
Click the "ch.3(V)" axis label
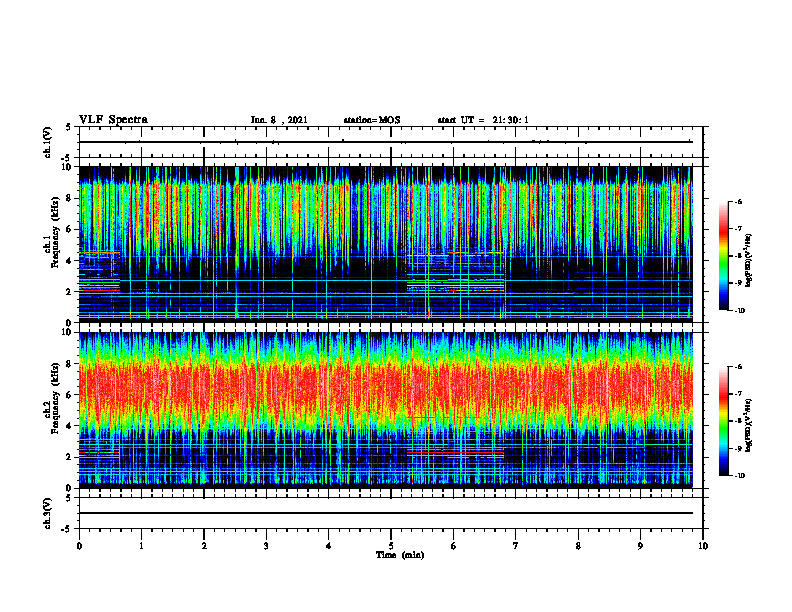pyautogui.click(x=48, y=513)
